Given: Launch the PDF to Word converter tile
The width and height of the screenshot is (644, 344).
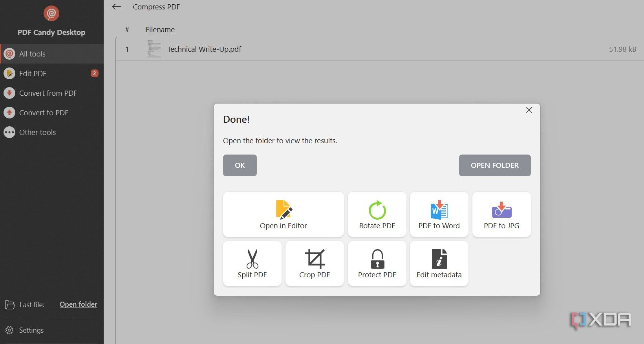Looking at the screenshot, I should pos(439,214).
